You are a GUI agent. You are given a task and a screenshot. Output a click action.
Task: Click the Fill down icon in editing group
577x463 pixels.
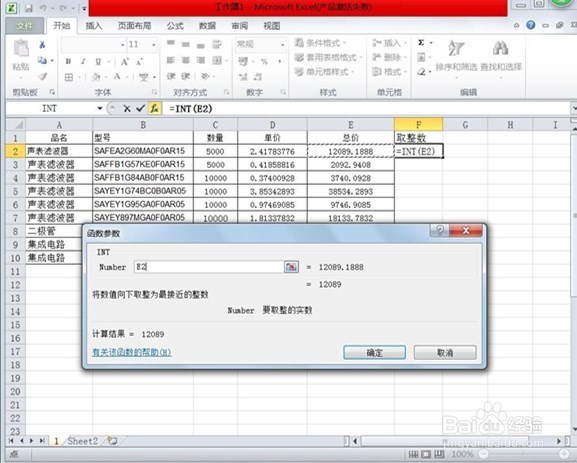pyautogui.click(x=421, y=57)
